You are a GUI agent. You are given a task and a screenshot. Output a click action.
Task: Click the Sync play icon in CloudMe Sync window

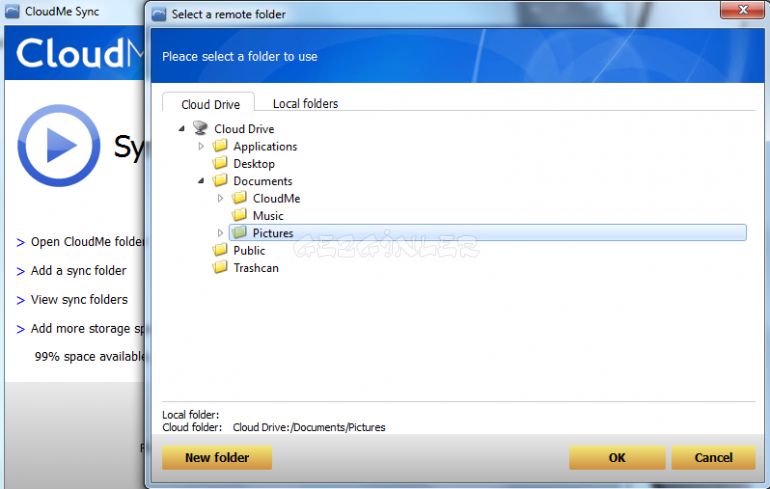(59, 145)
